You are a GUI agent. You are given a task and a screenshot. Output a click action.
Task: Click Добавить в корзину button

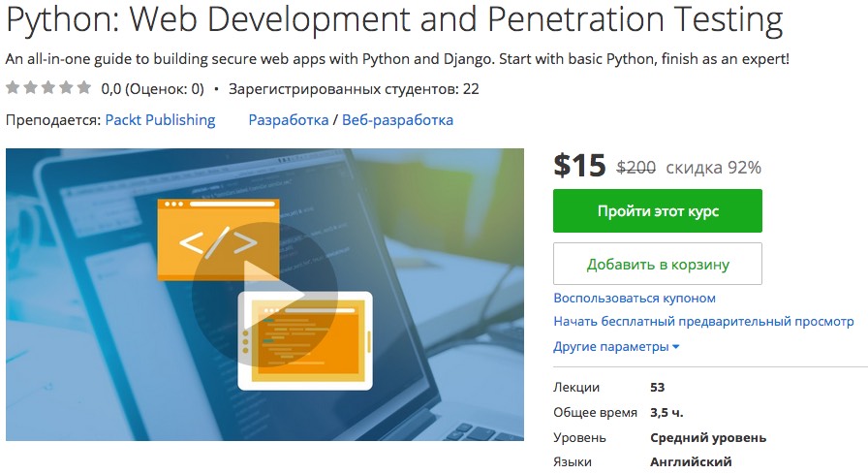tap(658, 264)
